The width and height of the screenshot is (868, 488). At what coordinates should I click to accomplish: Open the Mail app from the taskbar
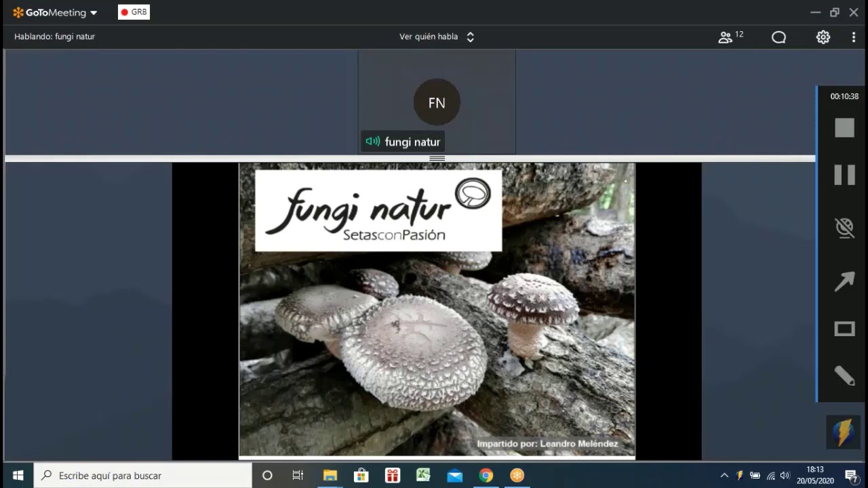(455, 475)
